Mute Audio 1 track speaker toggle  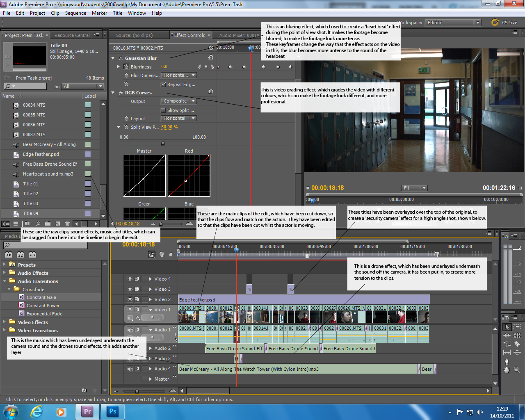point(130,330)
